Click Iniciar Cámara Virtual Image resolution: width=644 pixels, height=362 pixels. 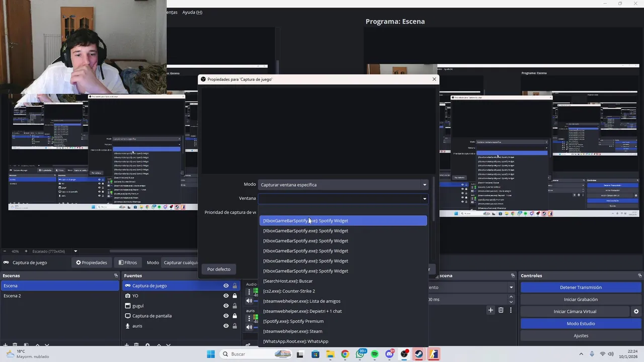click(575, 311)
